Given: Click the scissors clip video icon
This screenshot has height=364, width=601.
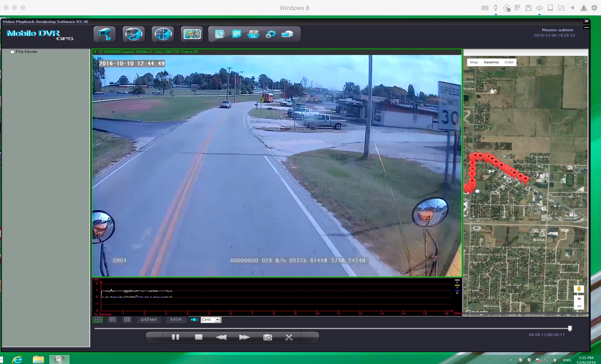Looking at the screenshot, I should coord(289,337).
